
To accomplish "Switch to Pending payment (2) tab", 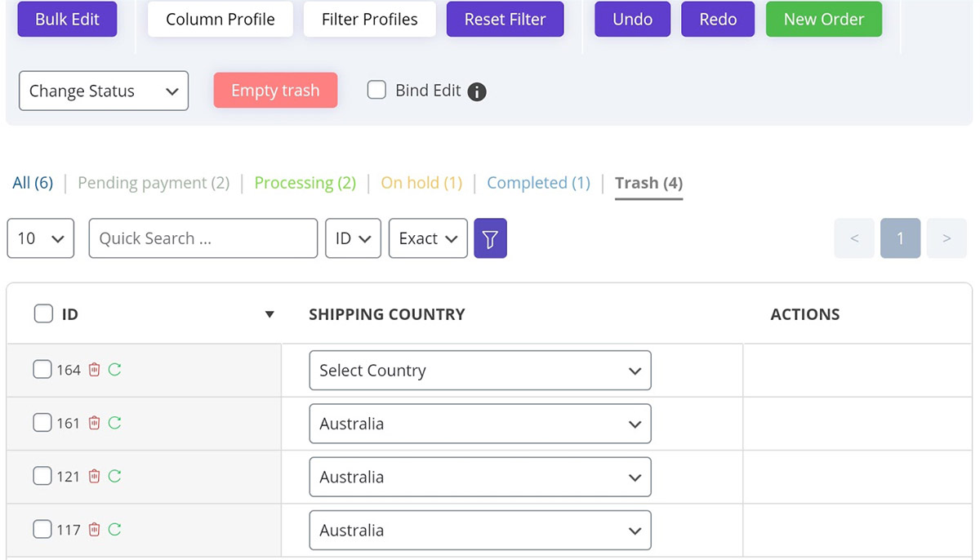I will point(154,183).
